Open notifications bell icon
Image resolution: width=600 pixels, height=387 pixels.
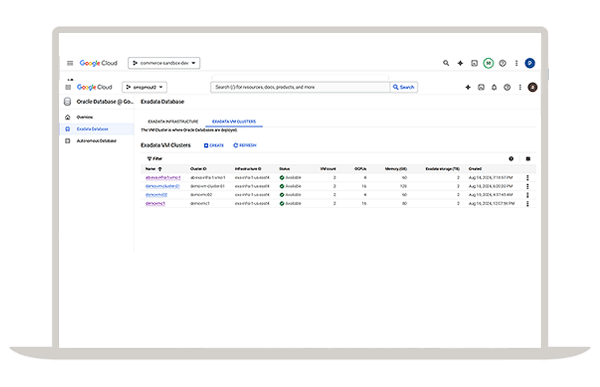[494, 87]
